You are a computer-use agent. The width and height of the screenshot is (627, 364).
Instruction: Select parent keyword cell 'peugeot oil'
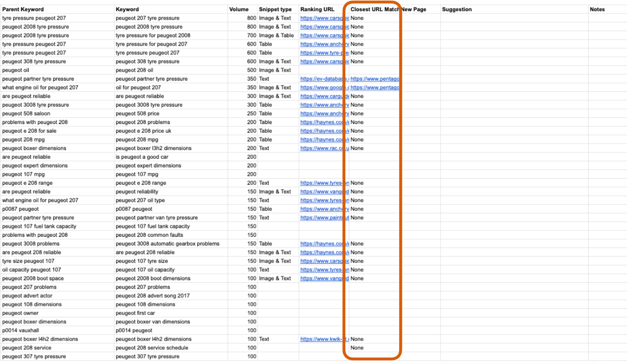coord(16,70)
